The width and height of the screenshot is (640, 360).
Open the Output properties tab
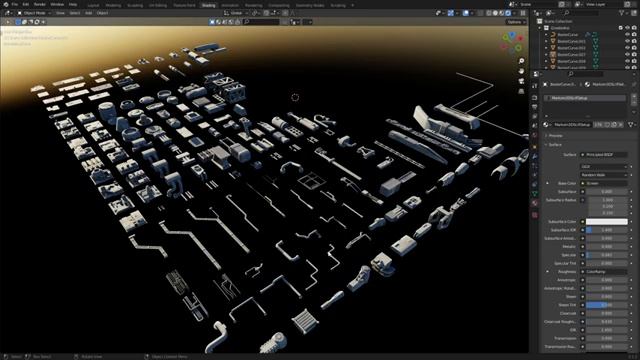tap(535, 107)
